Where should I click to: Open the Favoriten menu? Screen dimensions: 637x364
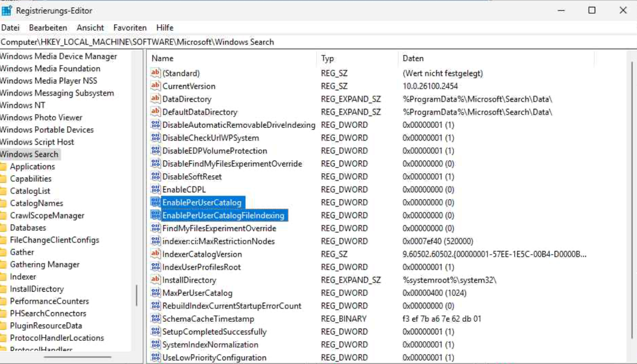pyautogui.click(x=130, y=27)
